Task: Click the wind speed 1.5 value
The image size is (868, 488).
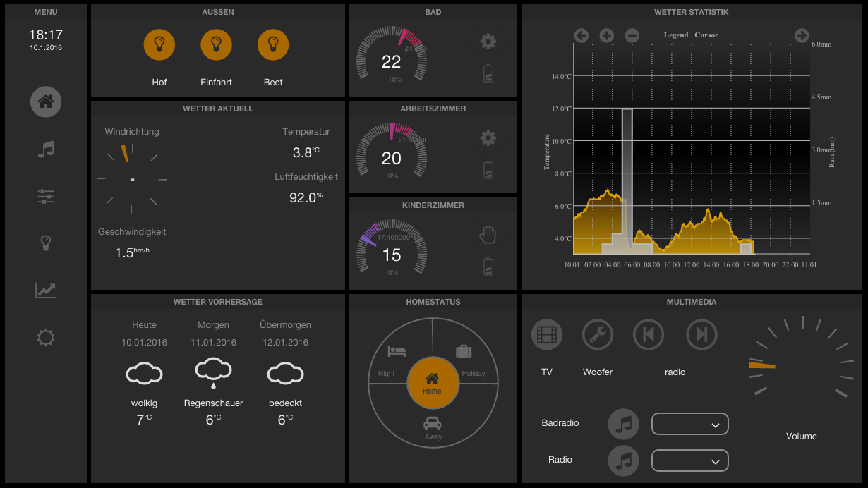Action: point(133,252)
